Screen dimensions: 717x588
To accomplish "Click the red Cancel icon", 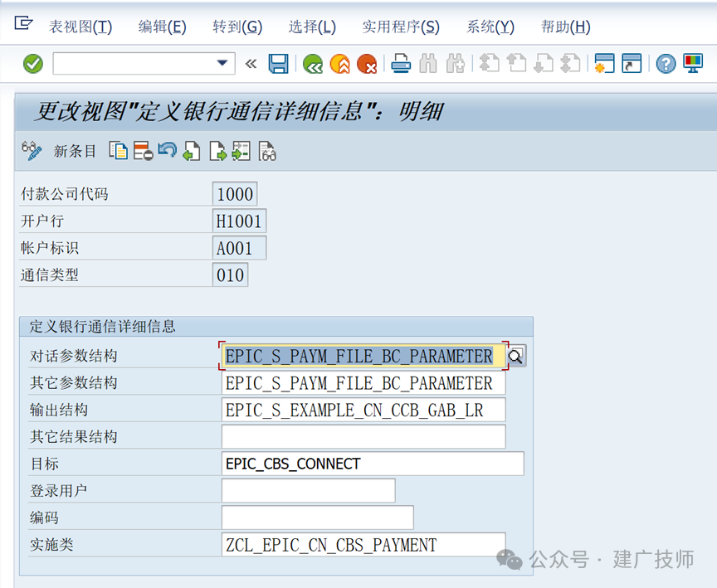I will (367, 64).
